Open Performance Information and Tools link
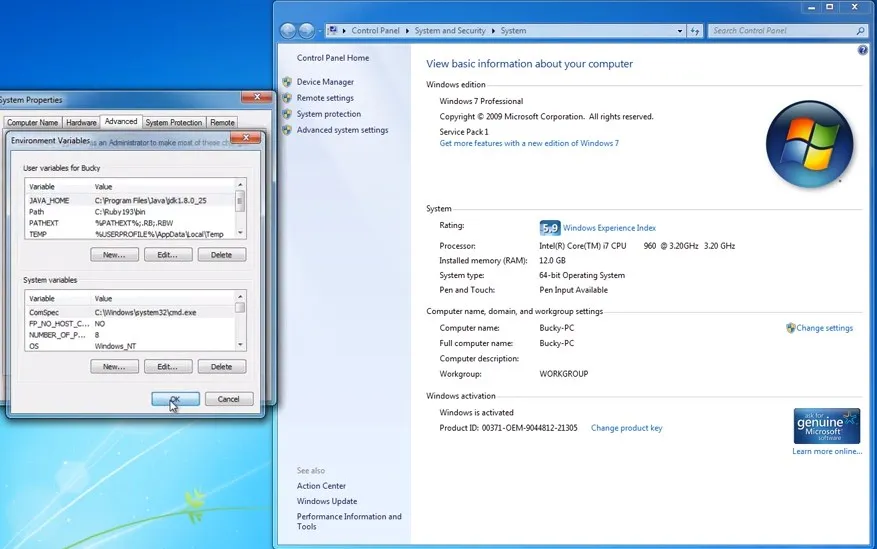Image resolution: width=877 pixels, height=549 pixels. tap(349, 521)
